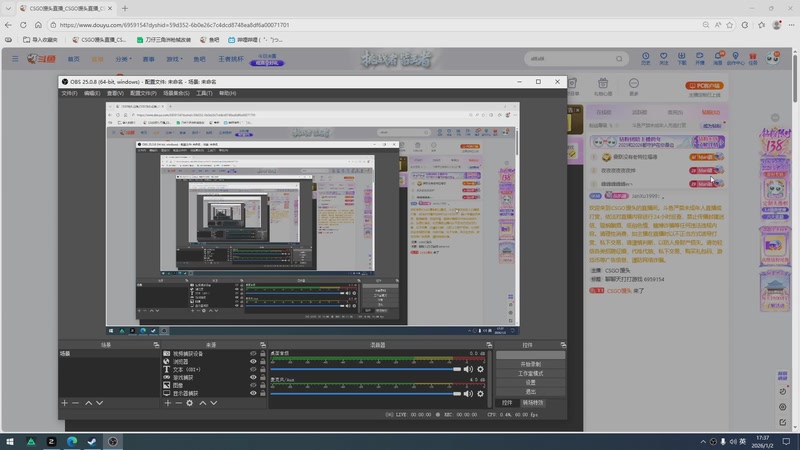Lock the display capture source

[x=263, y=393]
